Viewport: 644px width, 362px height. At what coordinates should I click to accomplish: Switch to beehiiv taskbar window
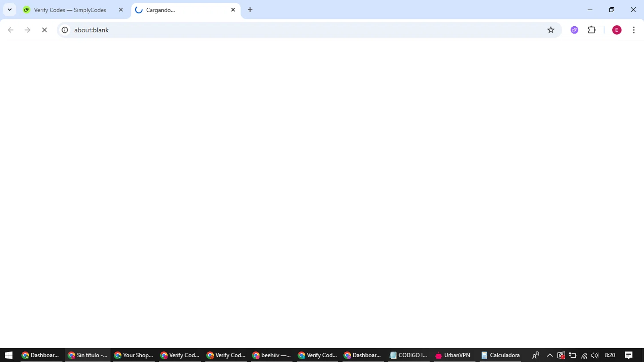271,355
